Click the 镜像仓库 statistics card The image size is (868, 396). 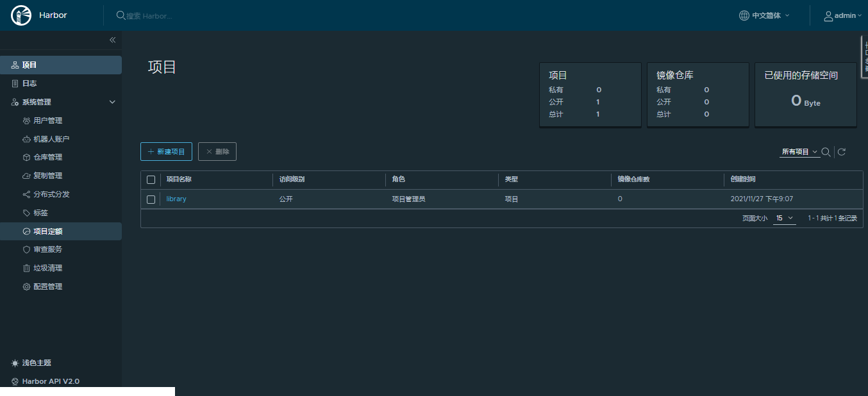click(x=698, y=94)
